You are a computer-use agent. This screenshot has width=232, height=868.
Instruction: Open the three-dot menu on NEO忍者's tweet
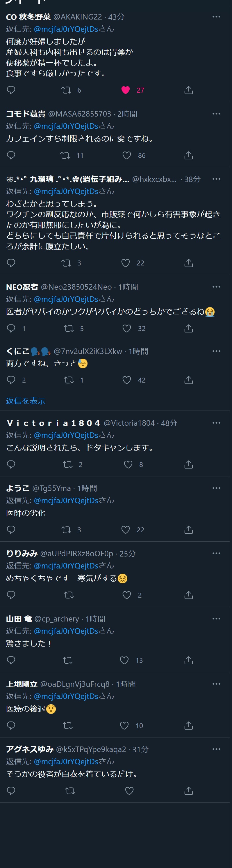click(x=216, y=287)
